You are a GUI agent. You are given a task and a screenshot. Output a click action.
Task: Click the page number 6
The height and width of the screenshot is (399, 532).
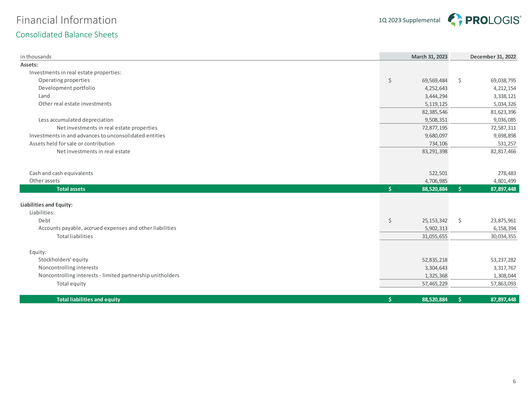click(x=514, y=381)
